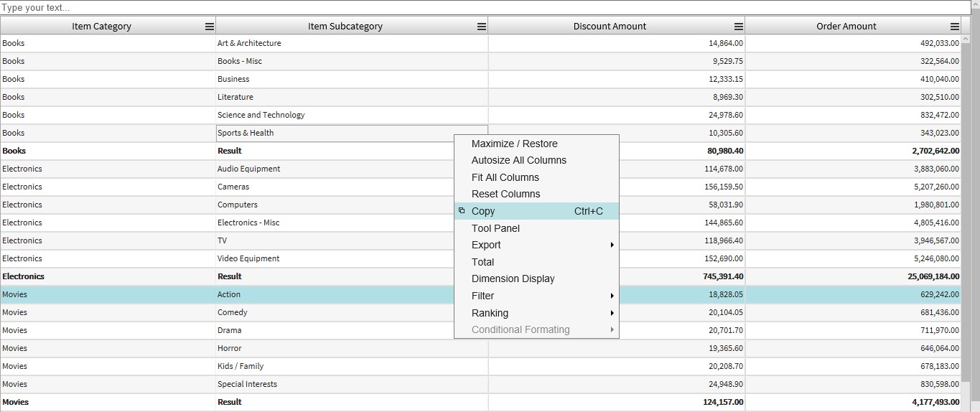Image resolution: width=980 pixels, height=412 pixels.
Task: Choose Total from the context menu
Action: tap(482, 262)
